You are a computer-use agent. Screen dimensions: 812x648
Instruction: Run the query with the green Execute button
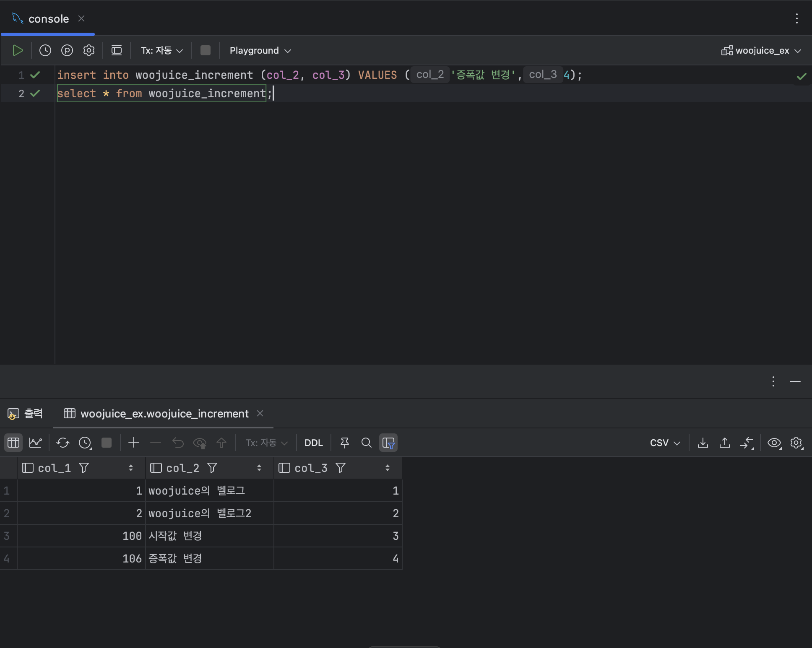(18, 50)
